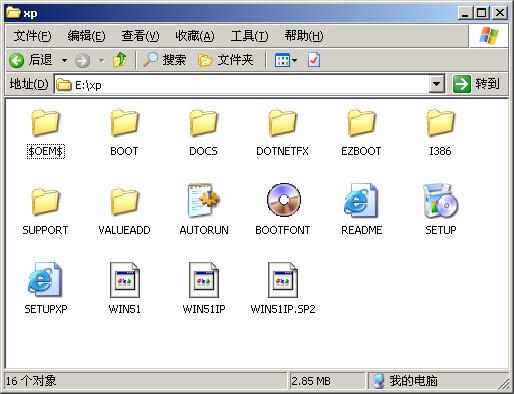Open the 编辑(E) menu
The width and height of the screenshot is (514, 394).
tap(86, 36)
